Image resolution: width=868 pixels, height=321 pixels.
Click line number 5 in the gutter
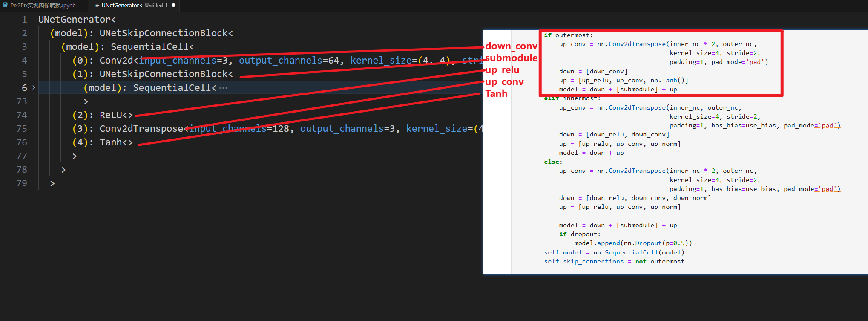[24, 74]
